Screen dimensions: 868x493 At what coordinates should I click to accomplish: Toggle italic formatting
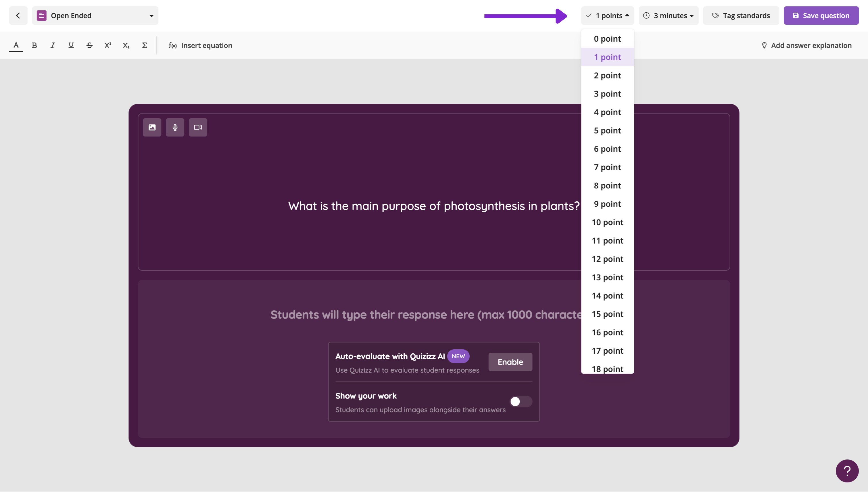pyautogui.click(x=53, y=45)
